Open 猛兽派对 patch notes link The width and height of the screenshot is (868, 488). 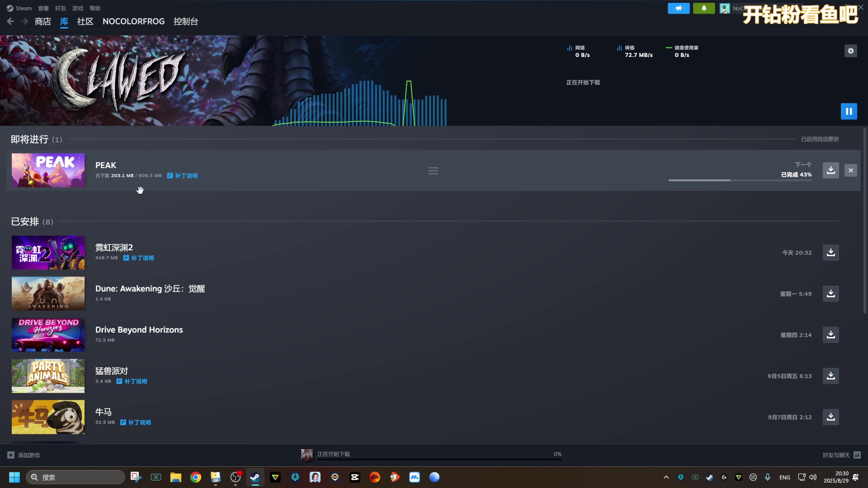pyautogui.click(x=132, y=381)
